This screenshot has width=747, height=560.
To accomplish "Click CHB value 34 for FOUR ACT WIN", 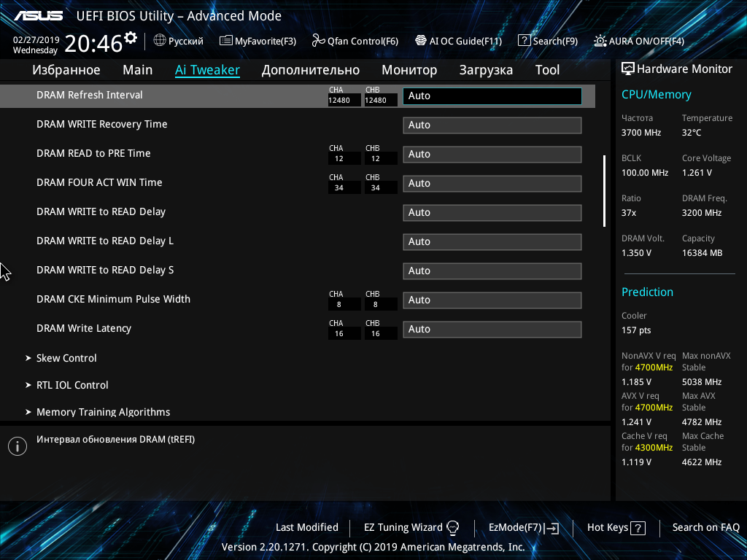I will [x=381, y=187].
